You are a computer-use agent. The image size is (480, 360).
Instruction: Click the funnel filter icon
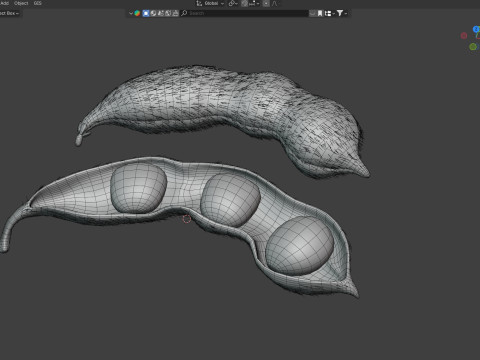pos(340,13)
